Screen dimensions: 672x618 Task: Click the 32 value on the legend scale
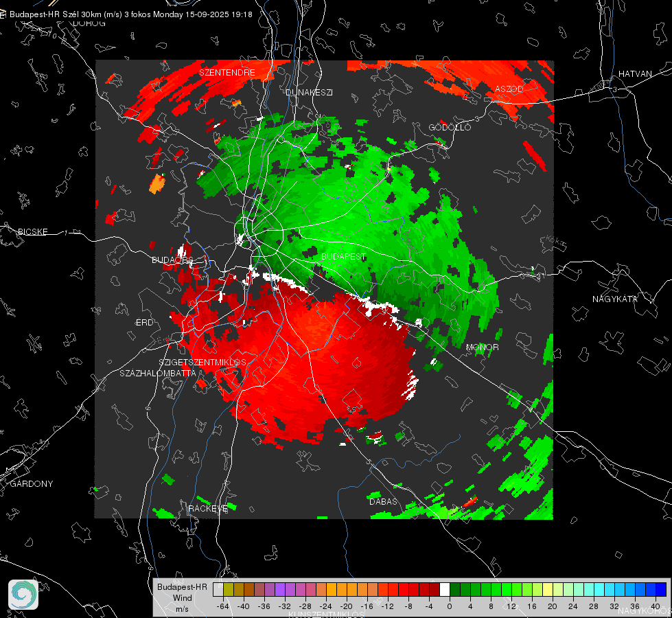(614, 606)
